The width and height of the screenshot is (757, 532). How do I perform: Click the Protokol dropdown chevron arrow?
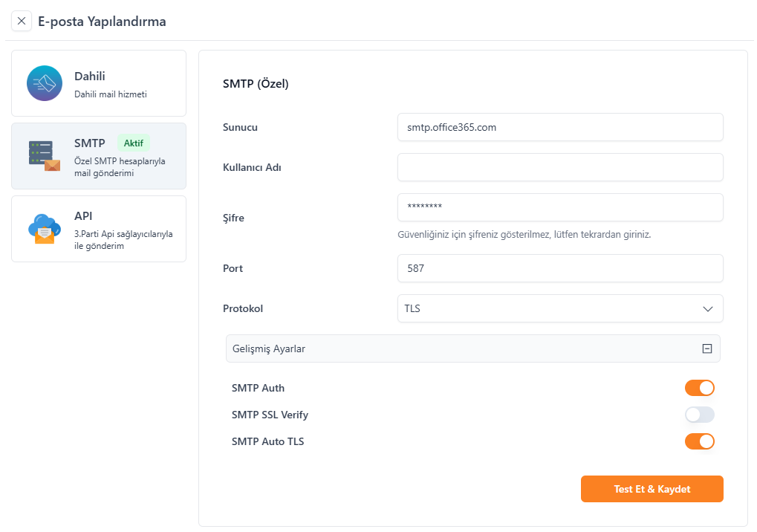pos(708,308)
